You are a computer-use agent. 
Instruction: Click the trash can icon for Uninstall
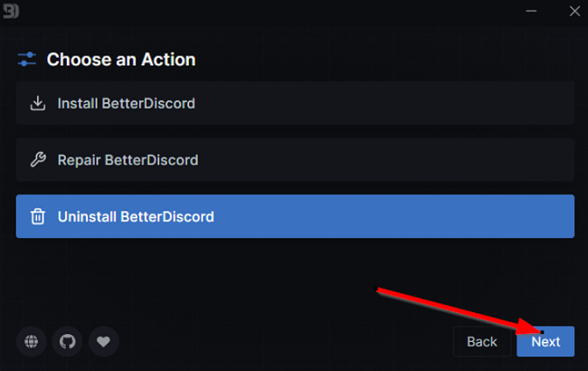[38, 216]
